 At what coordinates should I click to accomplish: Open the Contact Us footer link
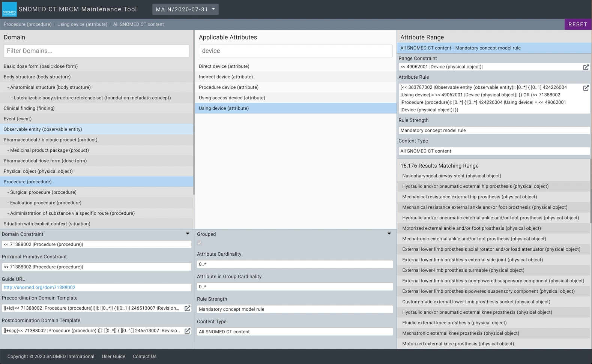pos(144,357)
